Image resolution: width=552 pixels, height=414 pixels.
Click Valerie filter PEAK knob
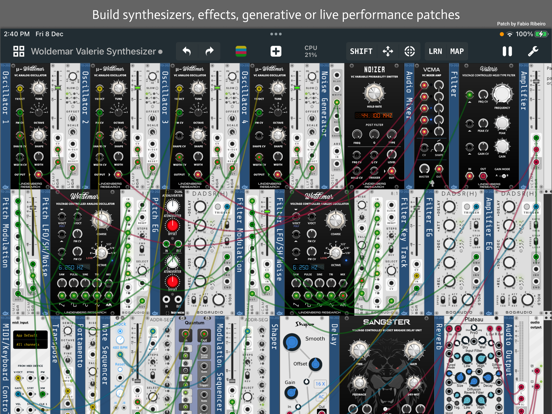tap(502, 123)
